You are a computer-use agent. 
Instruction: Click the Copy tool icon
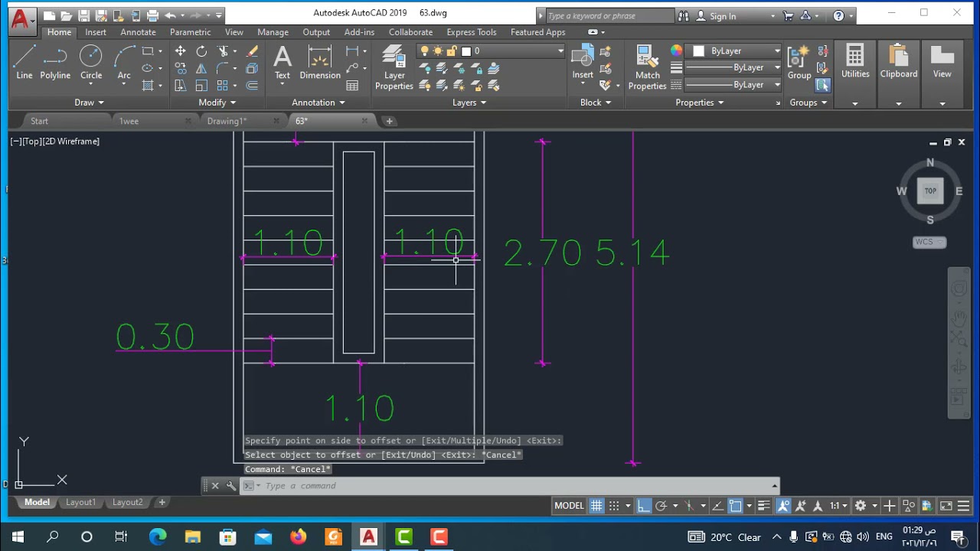pos(180,68)
